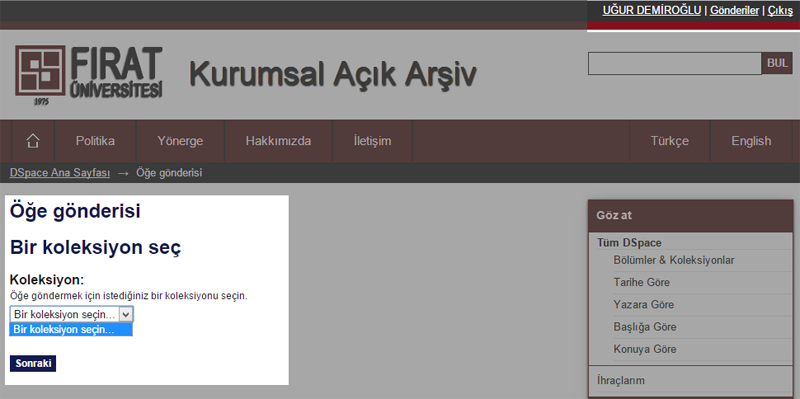800x399 pixels.
Task: Browse Konuya Göre
Action: tap(645, 349)
